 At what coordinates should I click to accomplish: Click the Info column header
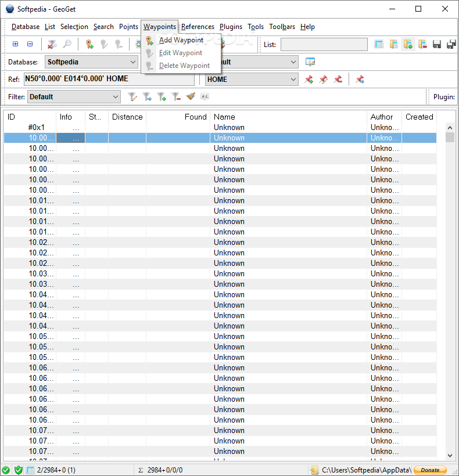pos(70,117)
